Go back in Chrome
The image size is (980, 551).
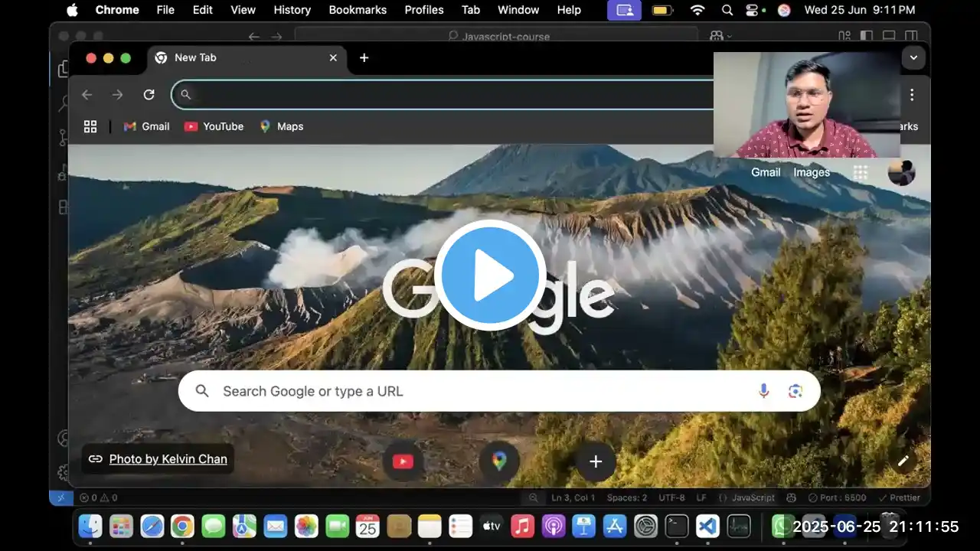point(87,95)
